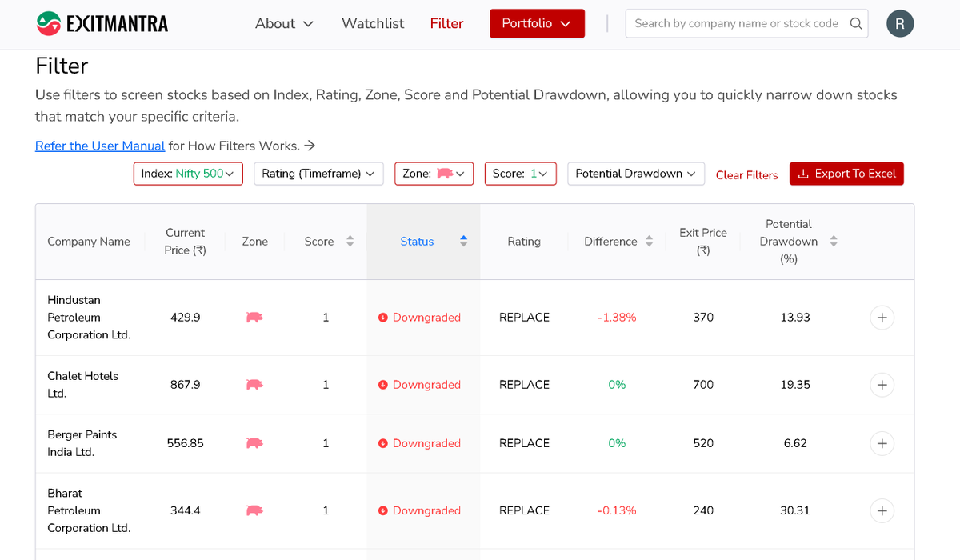Click the Exit Price column header
The width and height of the screenshot is (960, 560).
703,241
